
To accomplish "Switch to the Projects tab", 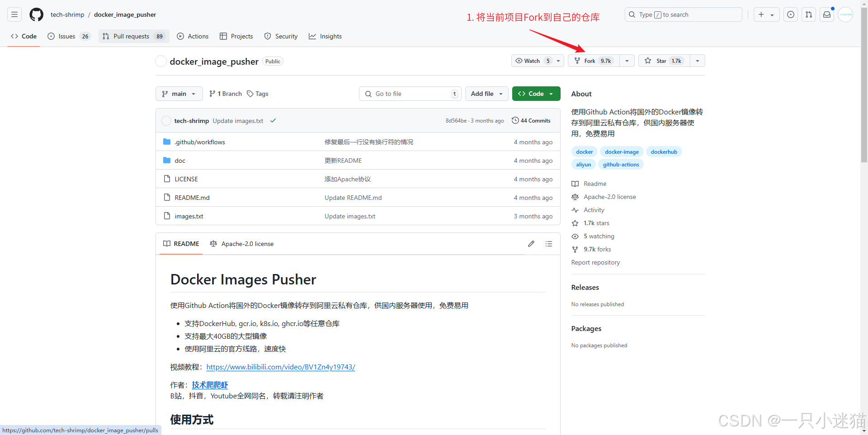I will [236, 36].
